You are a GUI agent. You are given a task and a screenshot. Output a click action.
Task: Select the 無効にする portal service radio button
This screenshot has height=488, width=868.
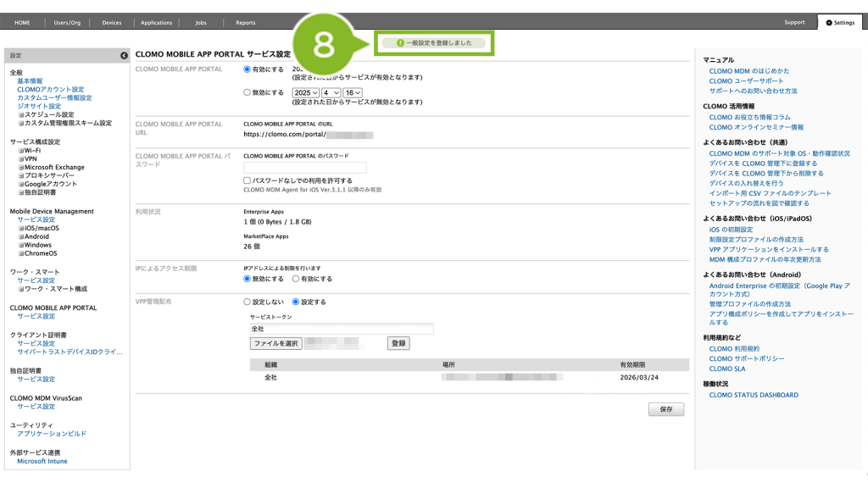click(248, 92)
